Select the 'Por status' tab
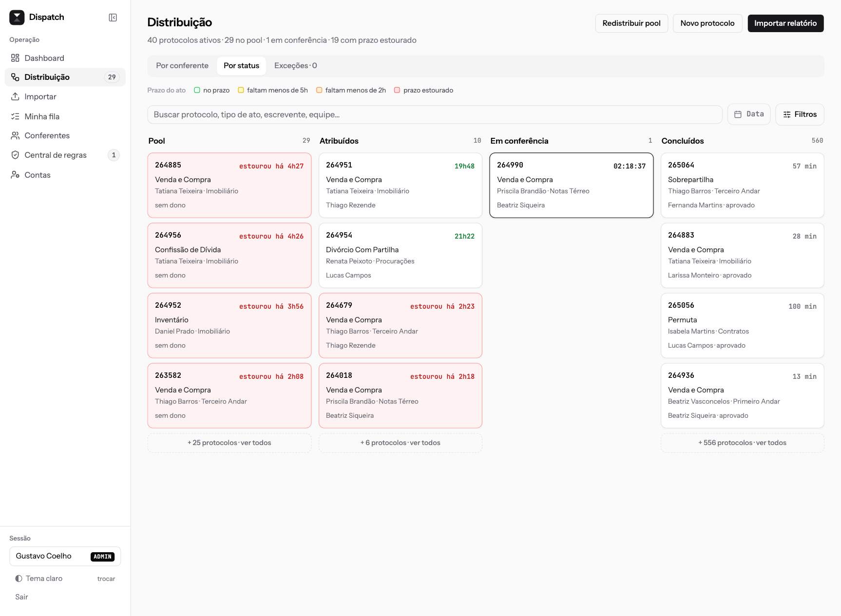The height and width of the screenshot is (616, 841). tap(241, 66)
